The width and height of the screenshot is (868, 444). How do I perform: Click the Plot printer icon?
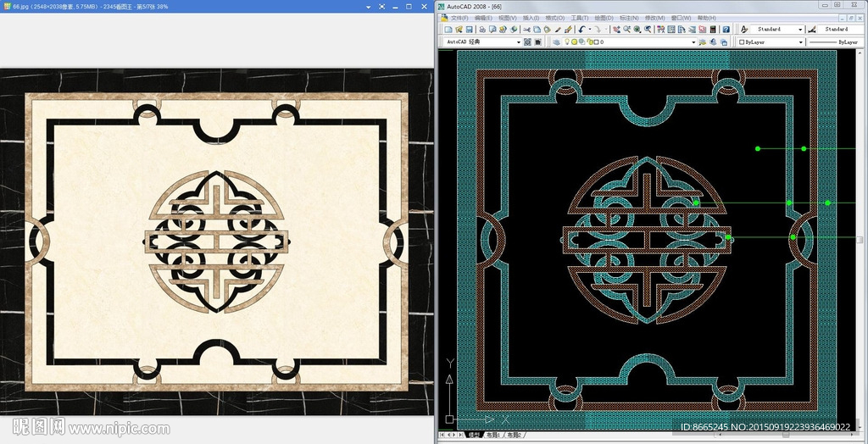(x=481, y=30)
